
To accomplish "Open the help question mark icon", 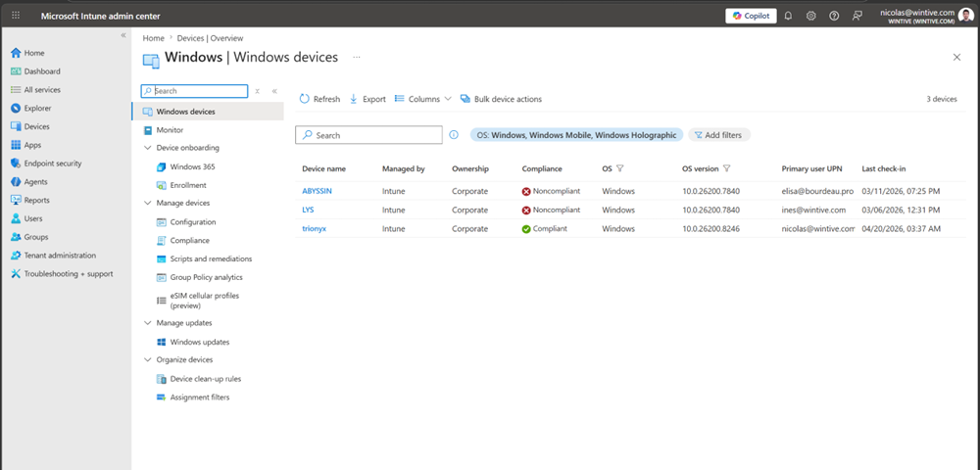I will pyautogui.click(x=834, y=16).
